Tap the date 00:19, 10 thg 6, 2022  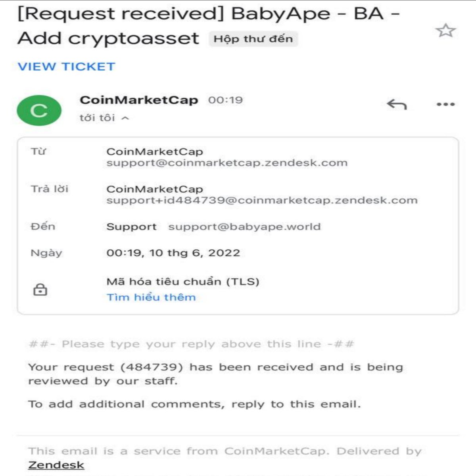pos(173,253)
